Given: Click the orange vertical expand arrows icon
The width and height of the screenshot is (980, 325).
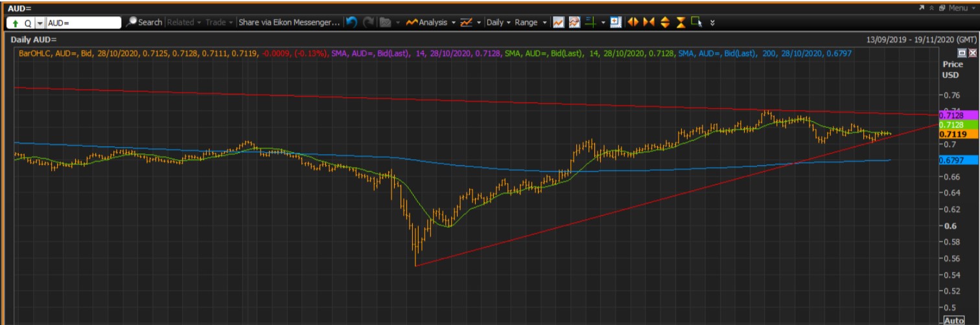Looking at the screenshot, I should pyautogui.click(x=665, y=22).
